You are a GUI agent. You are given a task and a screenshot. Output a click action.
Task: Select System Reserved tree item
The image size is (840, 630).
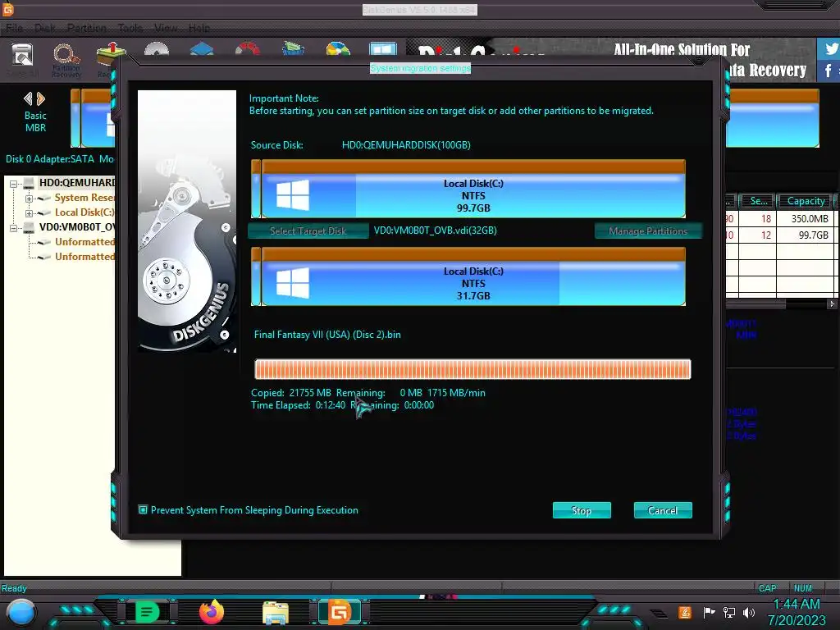click(x=84, y=198)
